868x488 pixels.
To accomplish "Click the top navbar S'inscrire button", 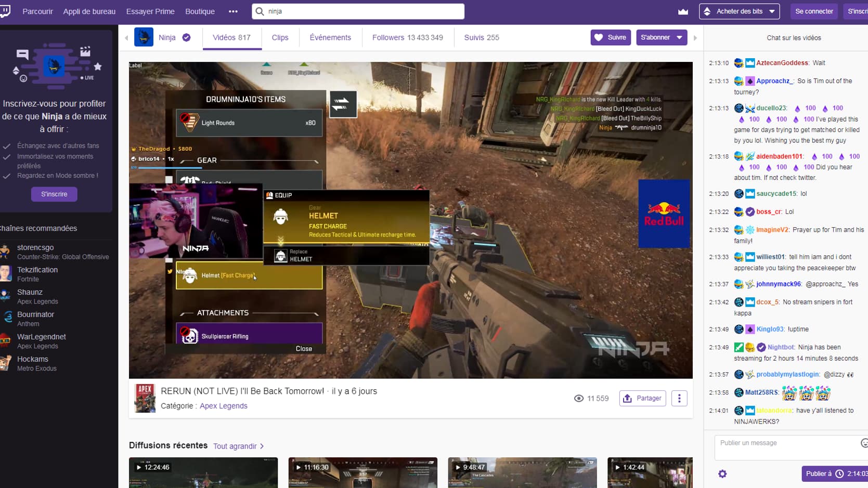I will tap(857, 11).
